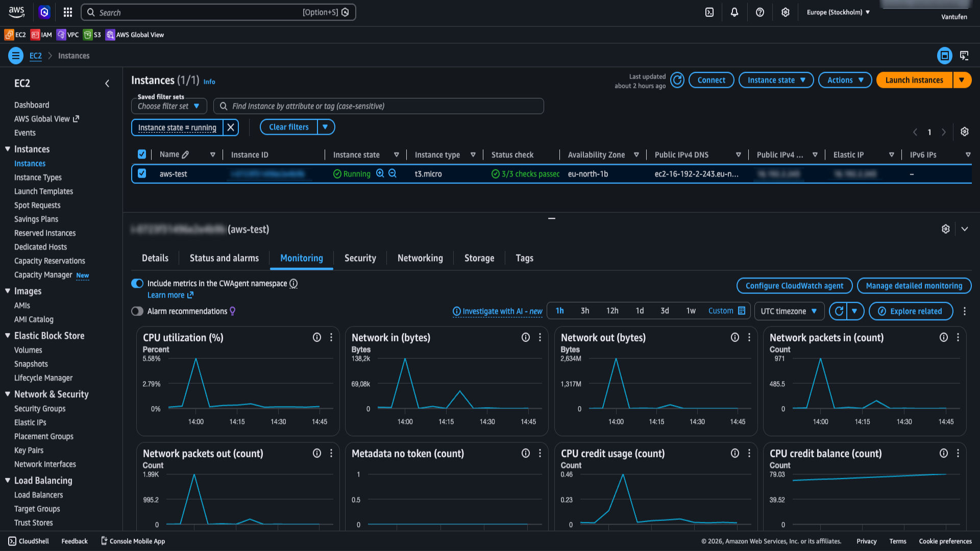Open Investigate with AI link
The width and height of the screenshot is (980, 551).
click(x=497, y=311)
